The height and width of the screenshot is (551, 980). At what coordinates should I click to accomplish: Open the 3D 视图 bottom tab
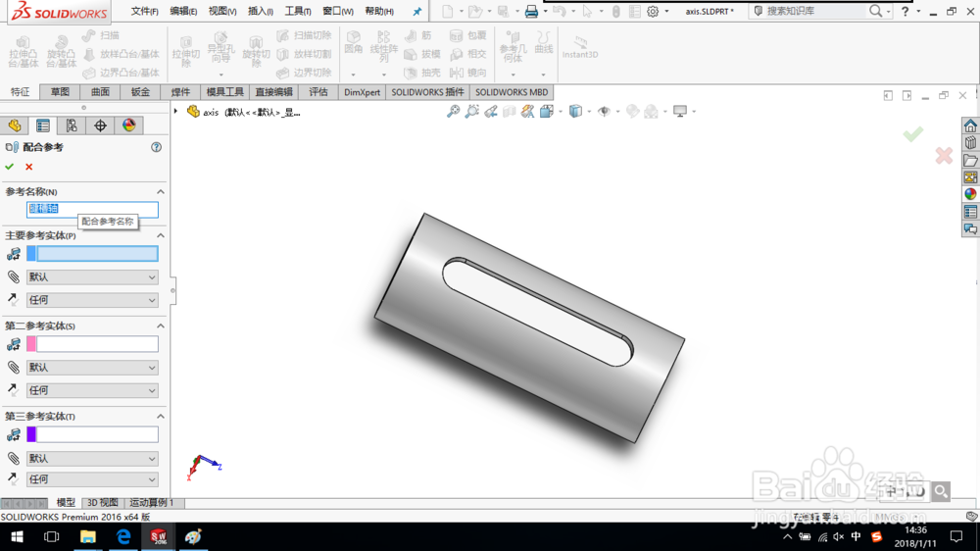102,503
